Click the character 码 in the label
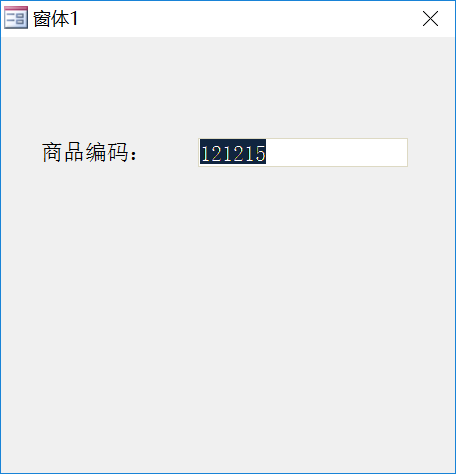The width and height of the screenshot is (456, 474). tap(118, 152)
